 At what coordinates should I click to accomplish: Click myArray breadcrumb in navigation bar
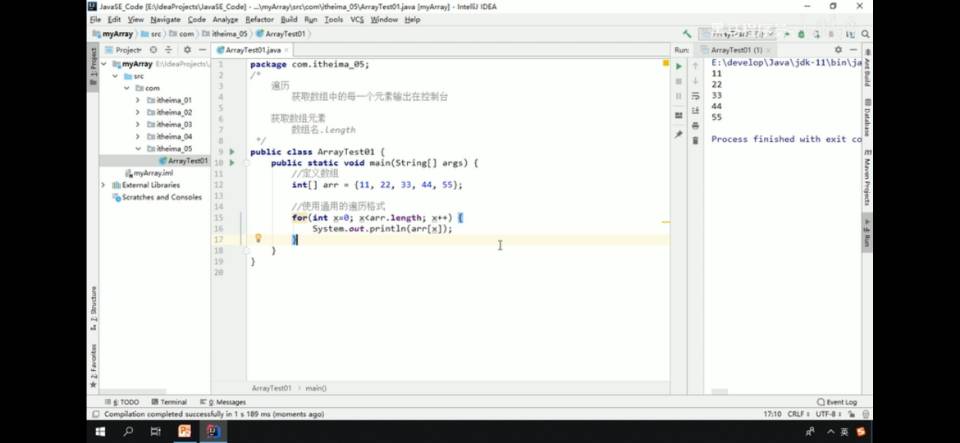(x=113, y=34)
